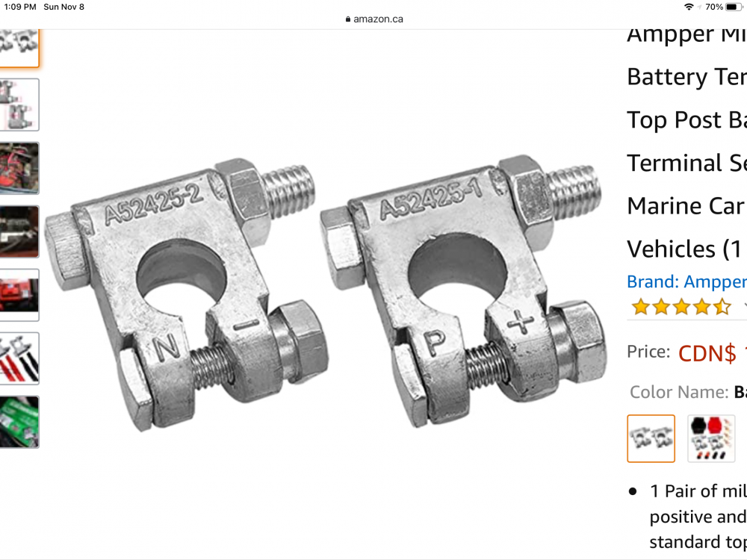View the third thumbnail with red battery wiring
This screenshot has width=747, height=560.
coord(19,168)
